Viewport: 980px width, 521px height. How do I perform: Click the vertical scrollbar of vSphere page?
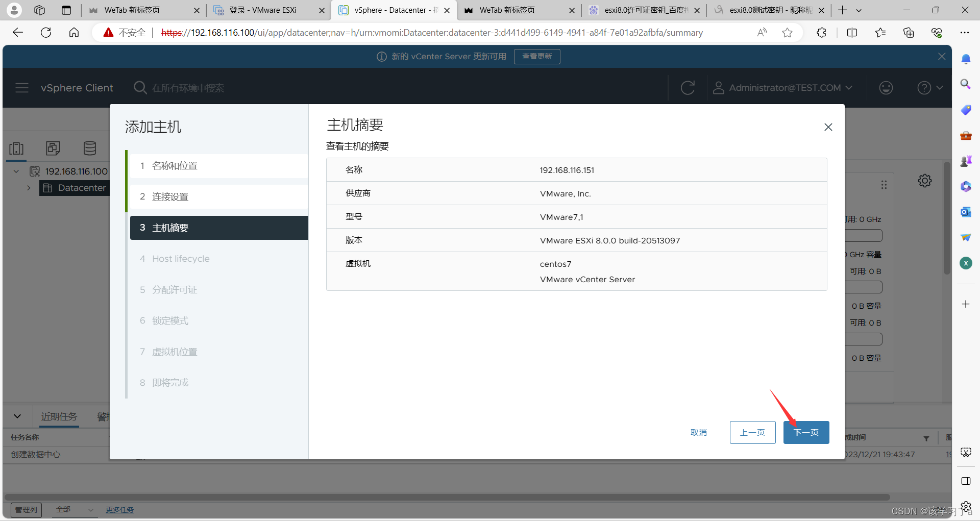tap(947, 218)
